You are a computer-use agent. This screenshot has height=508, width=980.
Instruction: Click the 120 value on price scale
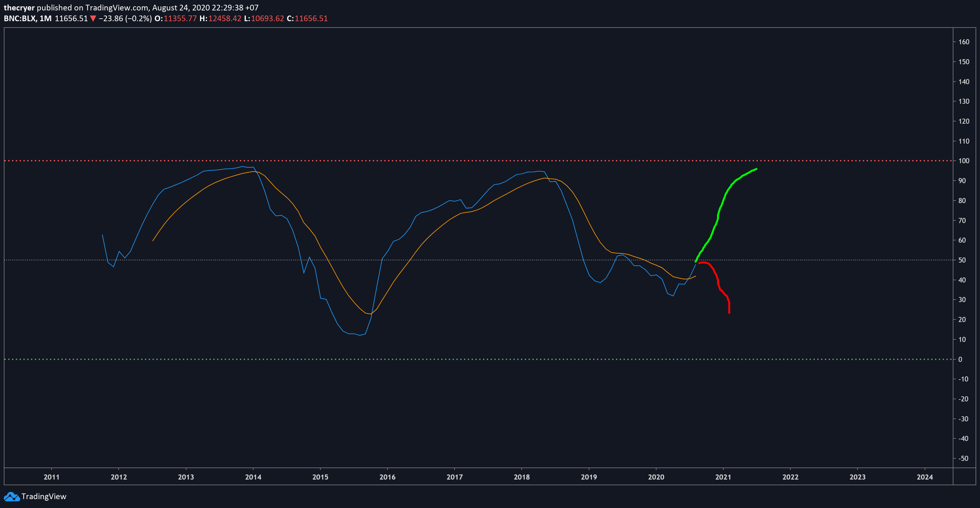click(964, 121)
